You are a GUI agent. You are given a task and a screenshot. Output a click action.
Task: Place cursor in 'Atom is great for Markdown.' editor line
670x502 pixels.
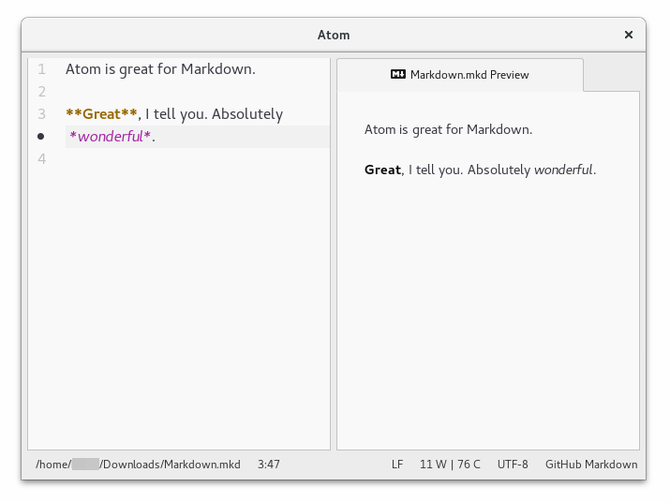click(160, 69)
